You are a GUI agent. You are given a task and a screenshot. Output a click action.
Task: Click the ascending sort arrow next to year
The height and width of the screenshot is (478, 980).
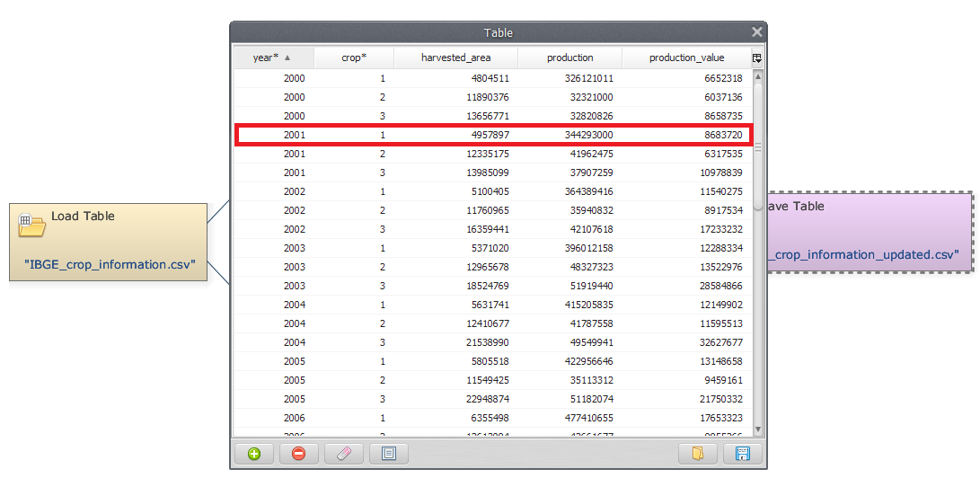(x=287, y=58)
